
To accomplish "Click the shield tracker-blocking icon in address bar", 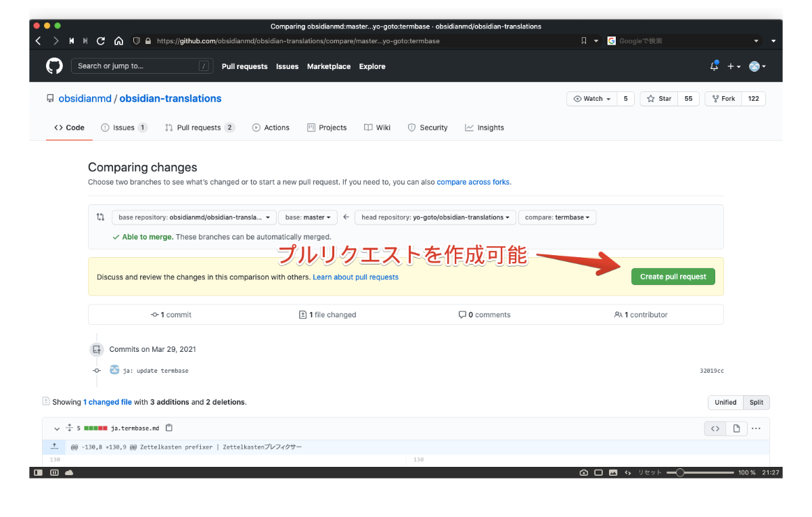I will point(136,41).
